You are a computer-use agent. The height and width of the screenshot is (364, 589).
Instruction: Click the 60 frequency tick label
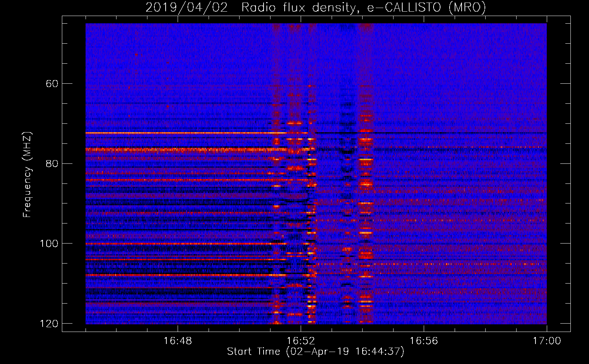[x=52, y=84]
